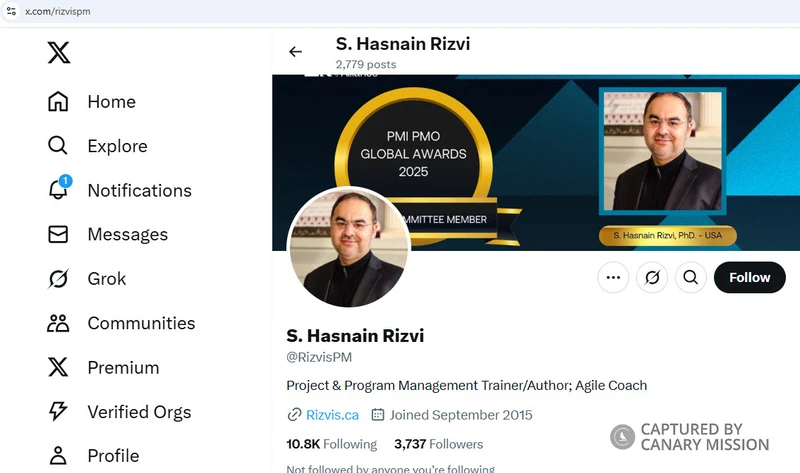Select the Verified Orgs menu label
Image resolution: width=800 pixels, height=473 pixels.
click(x=139, y=412)
